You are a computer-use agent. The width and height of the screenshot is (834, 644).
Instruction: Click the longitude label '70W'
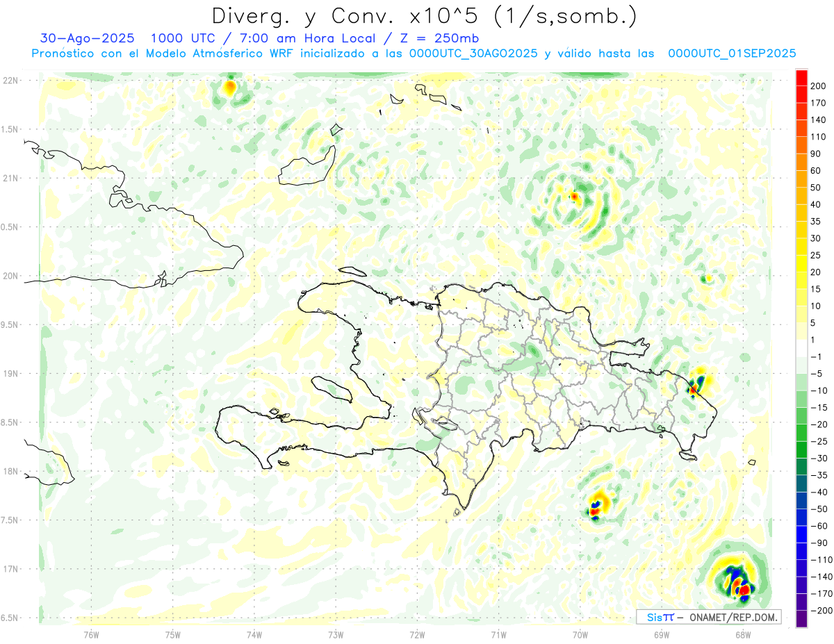pos(580,634)
